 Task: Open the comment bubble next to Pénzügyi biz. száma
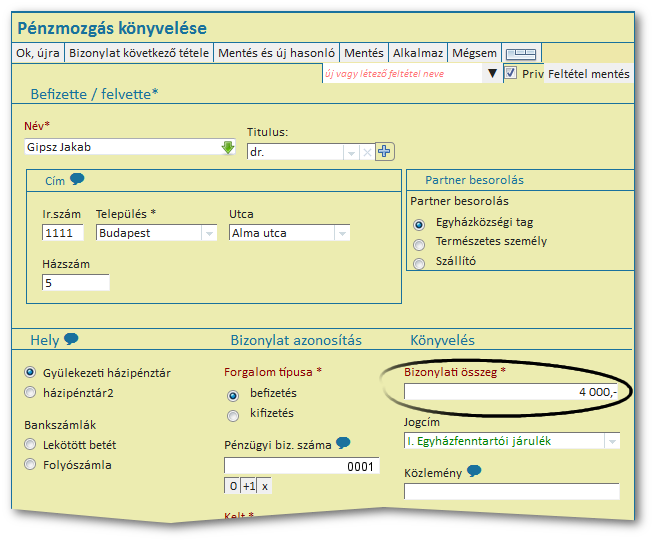[x=343, y=443]
